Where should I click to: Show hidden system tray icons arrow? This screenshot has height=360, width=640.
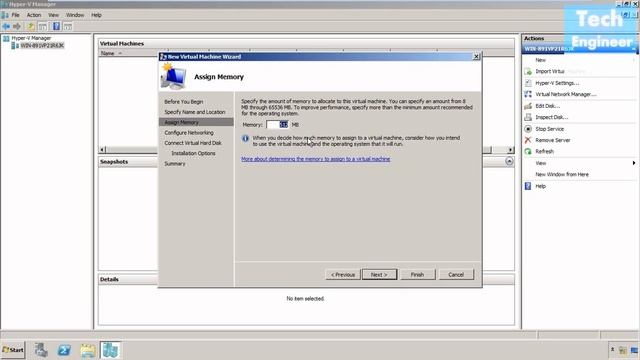pyautogui.click(x=612, y=349)
